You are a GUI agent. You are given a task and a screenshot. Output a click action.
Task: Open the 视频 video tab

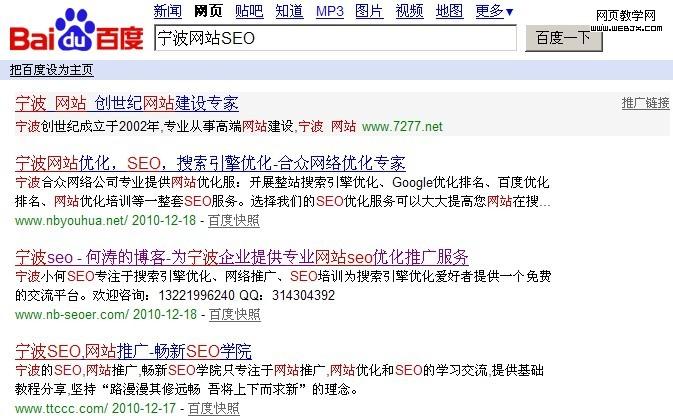click(x=409, y=12)
